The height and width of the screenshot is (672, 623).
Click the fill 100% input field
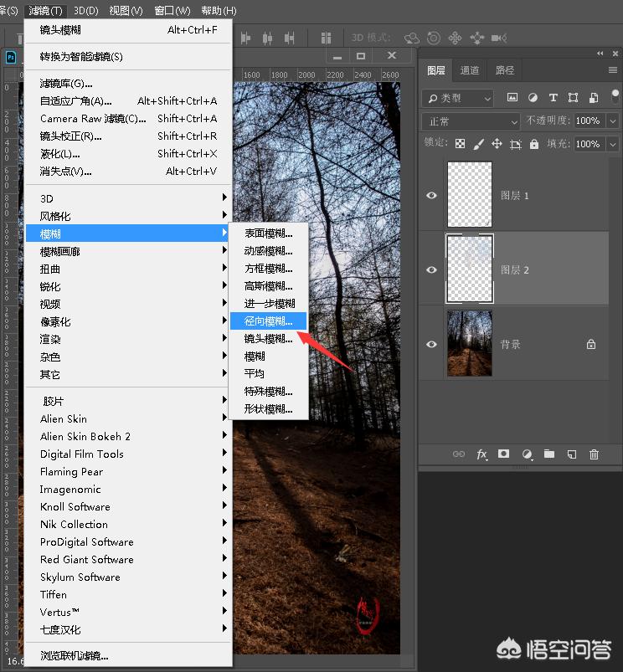pos(590,144)
